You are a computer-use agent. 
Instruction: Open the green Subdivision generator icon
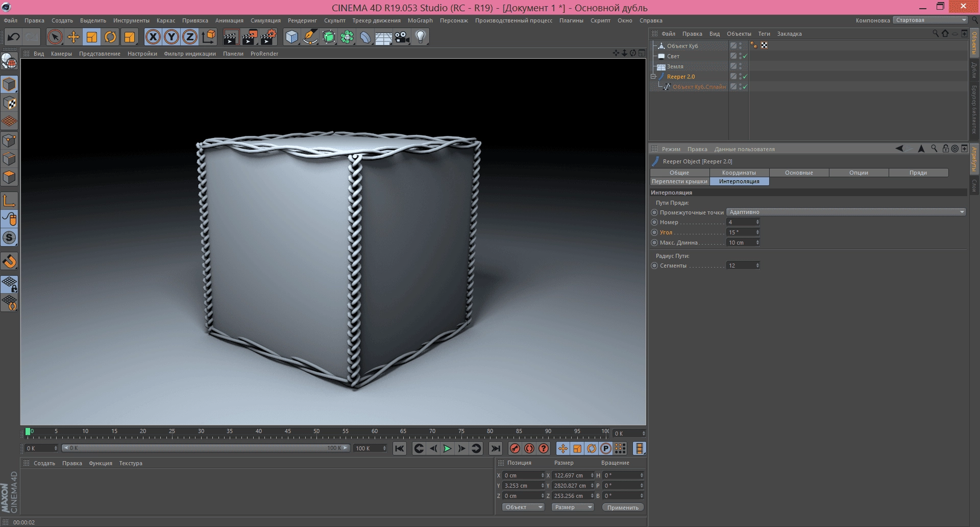pos(329,37)
